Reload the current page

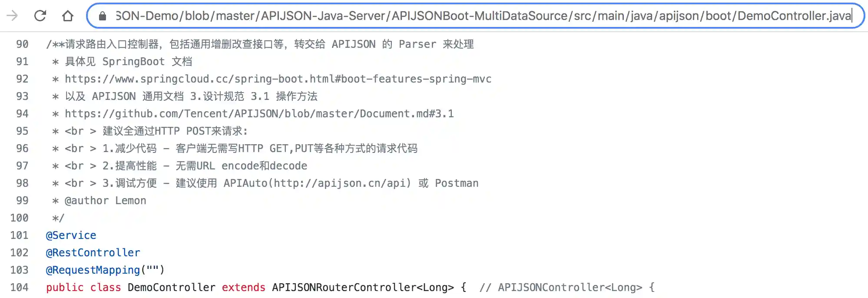coord(40,16)
